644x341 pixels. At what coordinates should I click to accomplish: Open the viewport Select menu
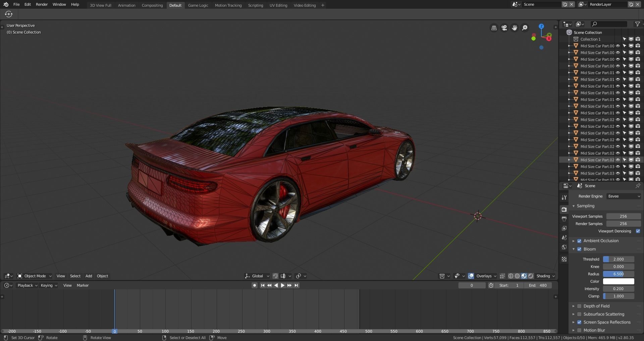click(75, 276)
